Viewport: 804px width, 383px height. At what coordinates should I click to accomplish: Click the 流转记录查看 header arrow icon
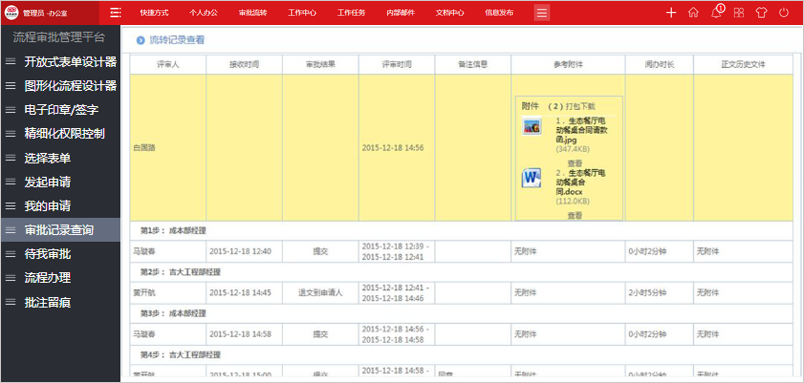[x=140, y=41]
